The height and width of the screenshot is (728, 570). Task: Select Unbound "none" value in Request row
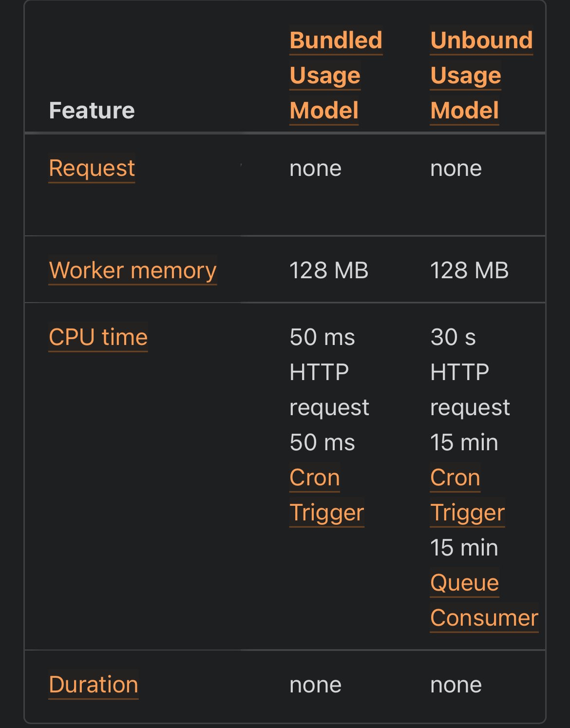(456, 169)
